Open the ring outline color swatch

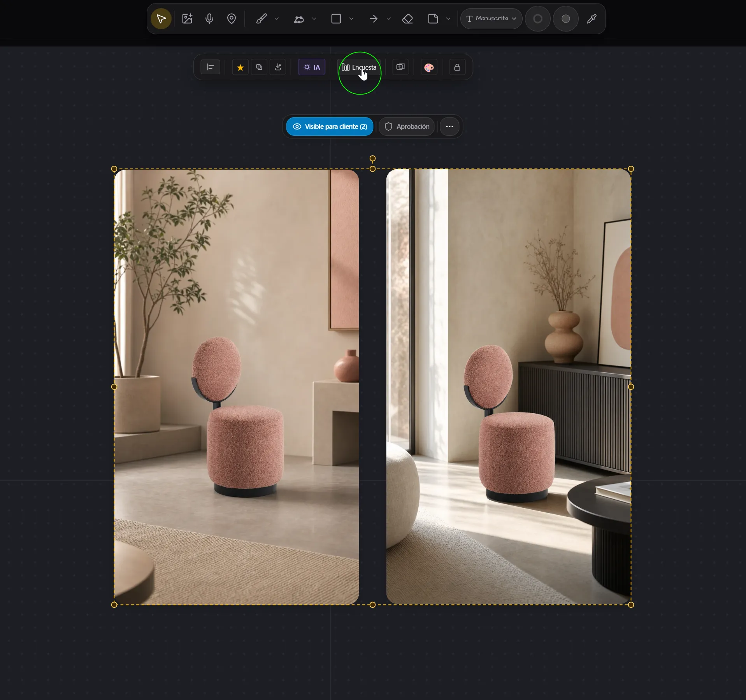(538, 19)
